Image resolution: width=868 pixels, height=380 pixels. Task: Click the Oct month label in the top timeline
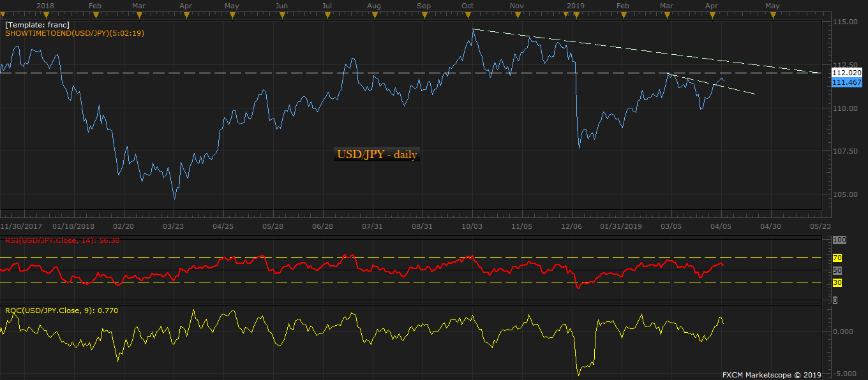point(468,6)
